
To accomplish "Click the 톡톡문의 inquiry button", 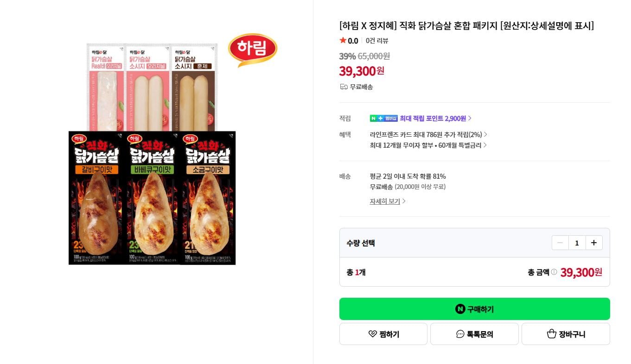I will coord(474,334).
